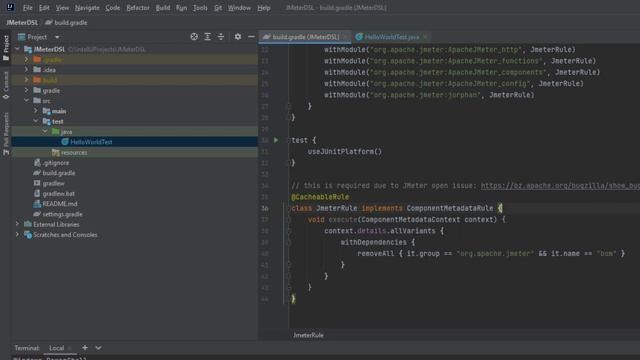Open the Project view dropdown

click(57, 37)
